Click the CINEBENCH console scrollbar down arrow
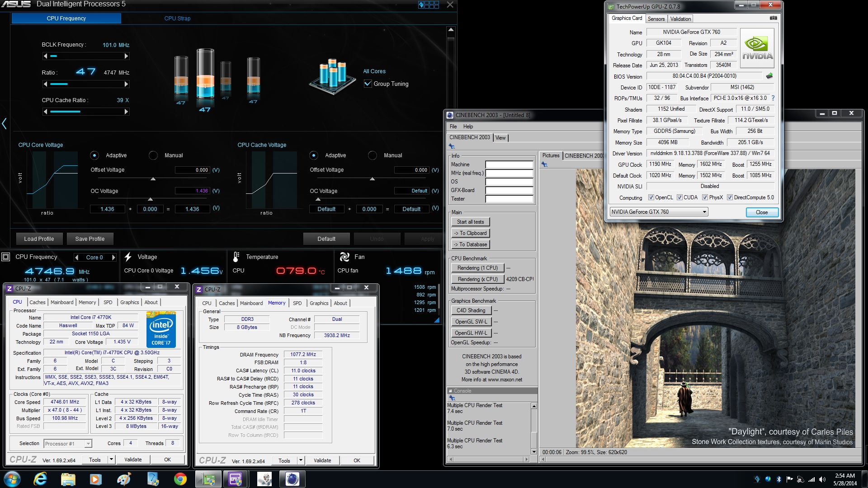The width and height of the screenshot is (868, 488). (534, 452)
